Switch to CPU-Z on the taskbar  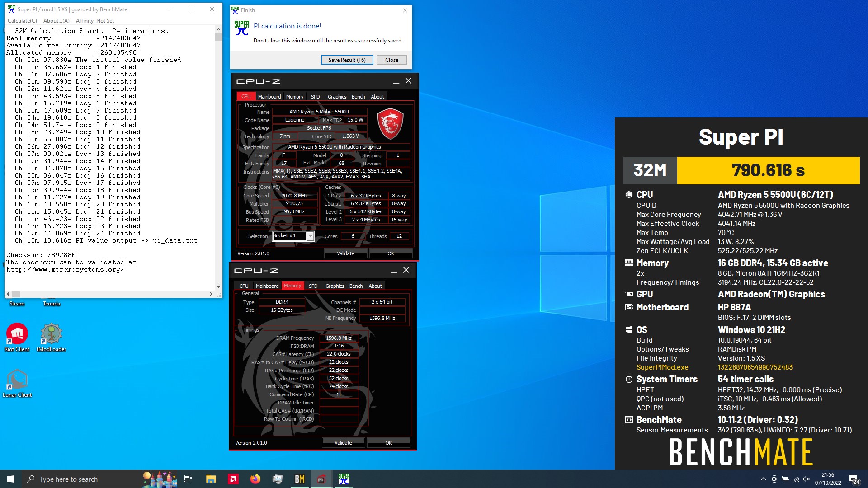[321, 479]
